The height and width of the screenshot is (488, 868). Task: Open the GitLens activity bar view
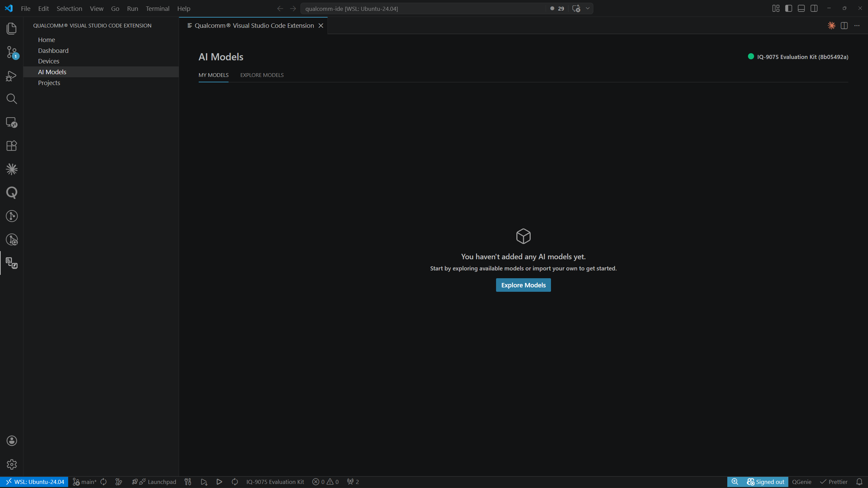coord(12,216)
